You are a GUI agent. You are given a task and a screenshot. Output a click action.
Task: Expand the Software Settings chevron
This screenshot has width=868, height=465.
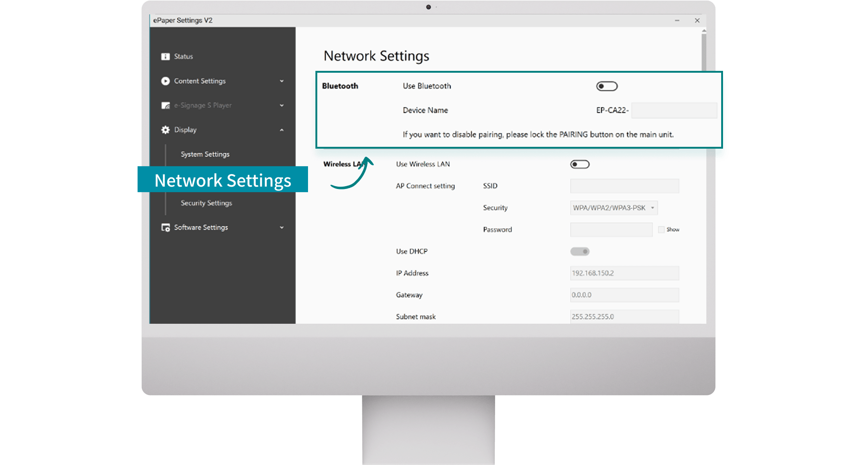click(282, 227)
